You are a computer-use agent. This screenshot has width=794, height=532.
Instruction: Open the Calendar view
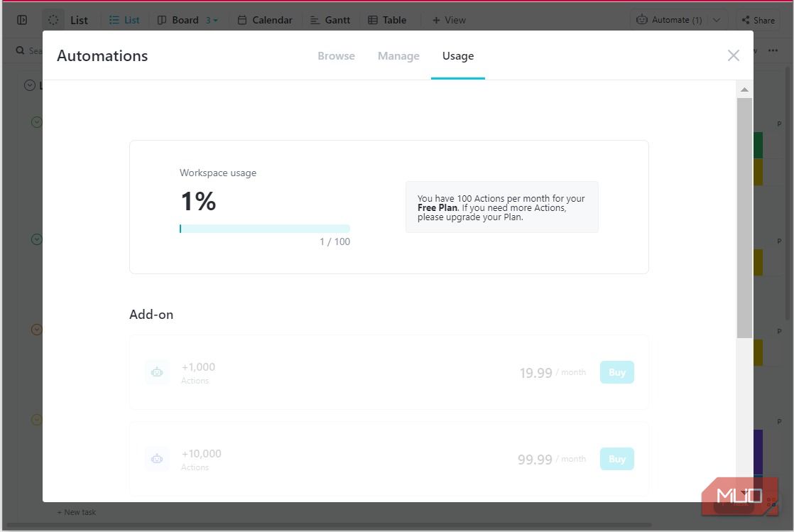(x=264, y=20)
